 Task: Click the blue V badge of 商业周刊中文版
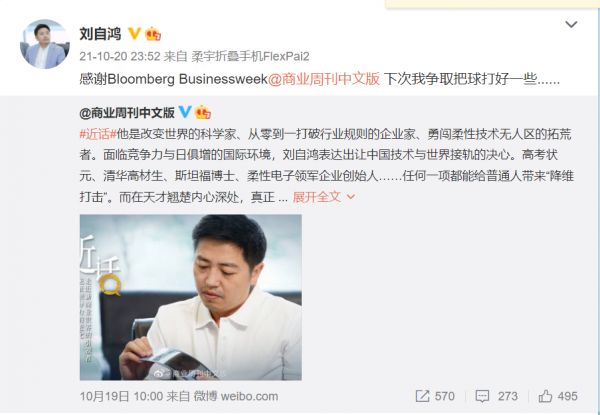185,112
